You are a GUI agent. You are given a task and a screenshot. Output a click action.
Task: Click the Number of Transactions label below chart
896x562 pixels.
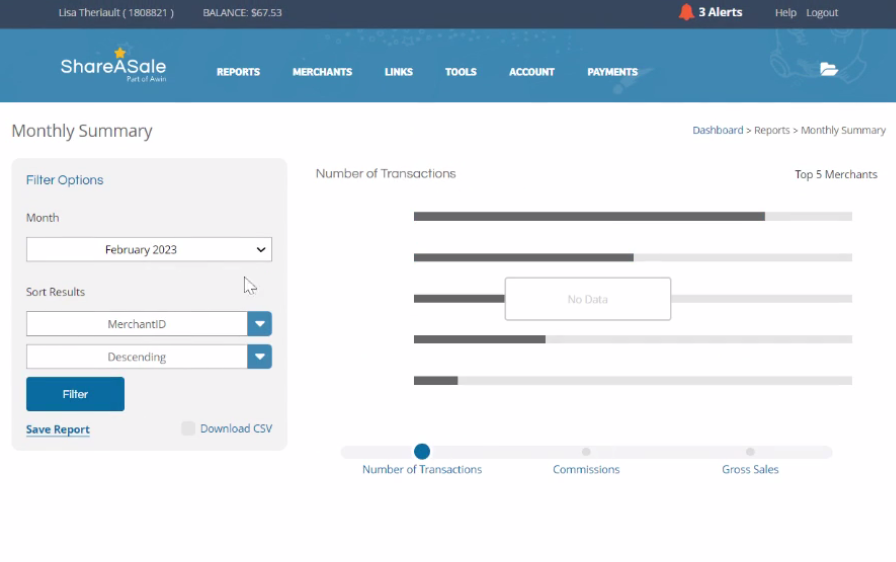(x=422, y=469)
